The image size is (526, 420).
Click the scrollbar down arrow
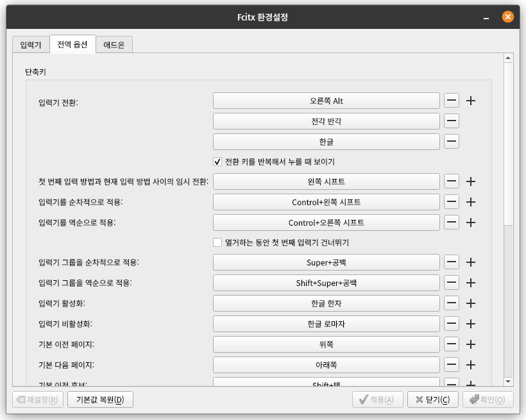point(508,382)
